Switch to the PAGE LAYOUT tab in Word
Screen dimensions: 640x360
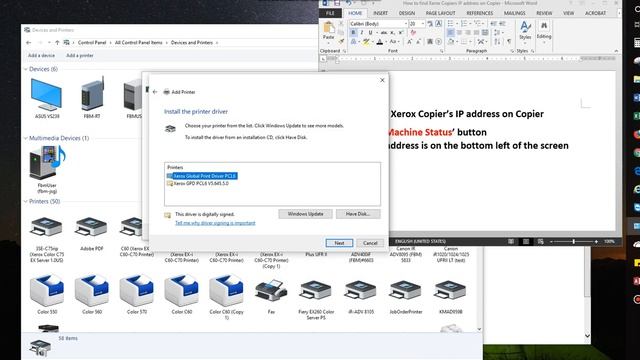(x=440, y=13)
